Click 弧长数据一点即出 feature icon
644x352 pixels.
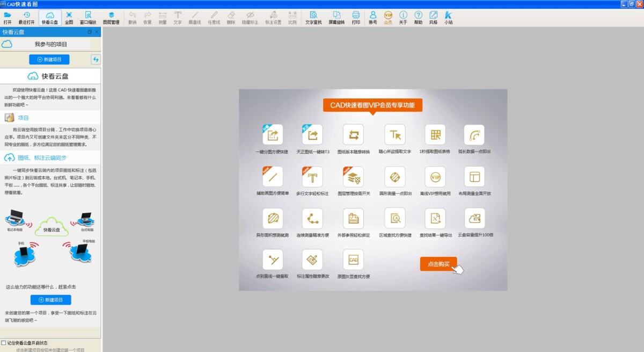pos(474,135)
